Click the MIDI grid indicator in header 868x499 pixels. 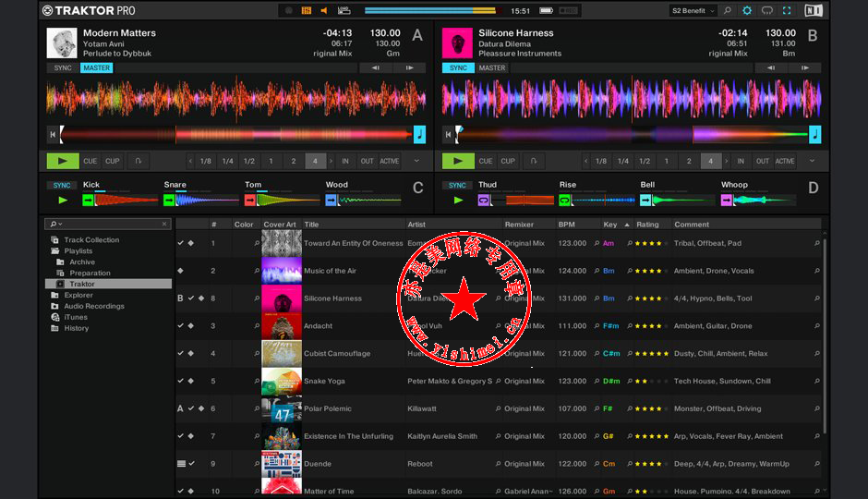[307, 10]
